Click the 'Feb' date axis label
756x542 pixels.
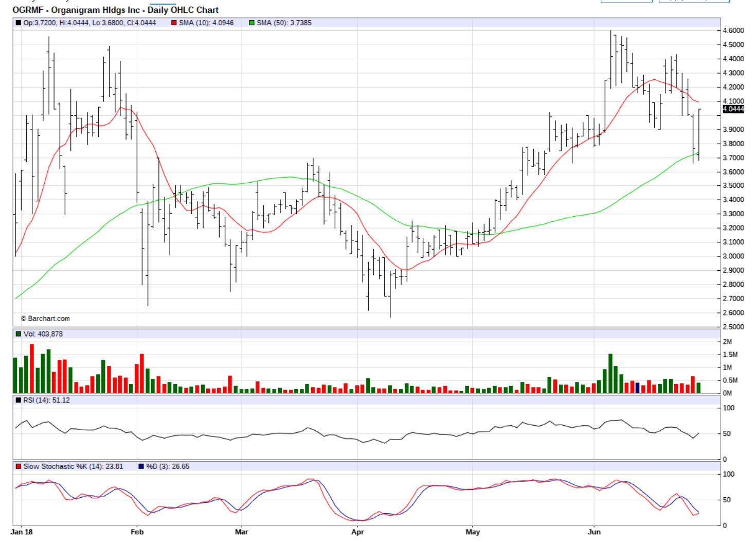click(x=137, y=532)
